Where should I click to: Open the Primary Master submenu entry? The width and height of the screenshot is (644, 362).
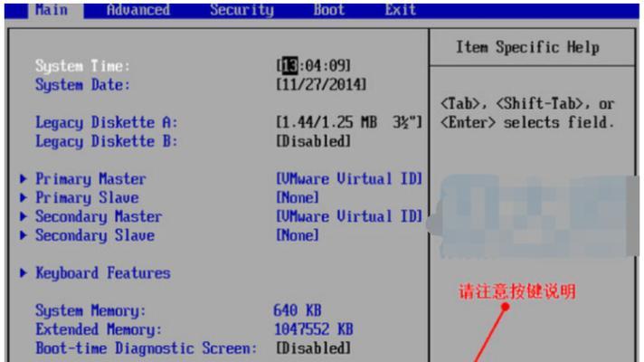pyautogui.click(x=90, y=179)
